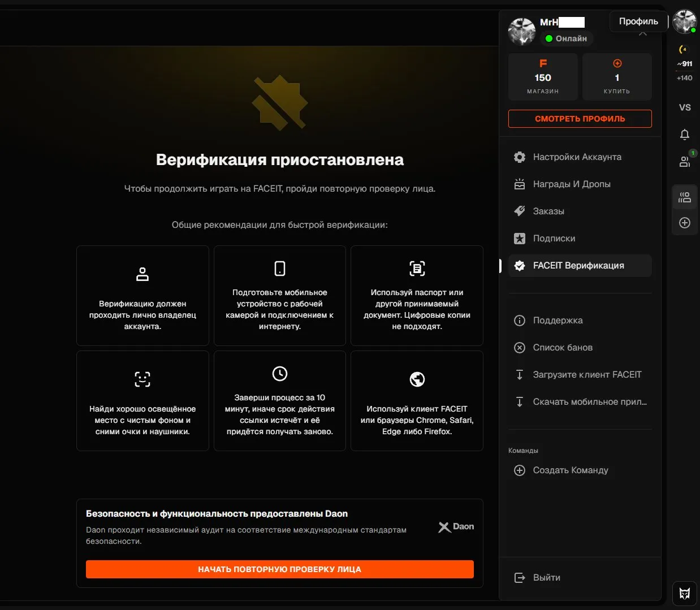Screen dimensions: 700x610
Task: Click the 1 КУПИТЬ tile
Action: [617, 77]
